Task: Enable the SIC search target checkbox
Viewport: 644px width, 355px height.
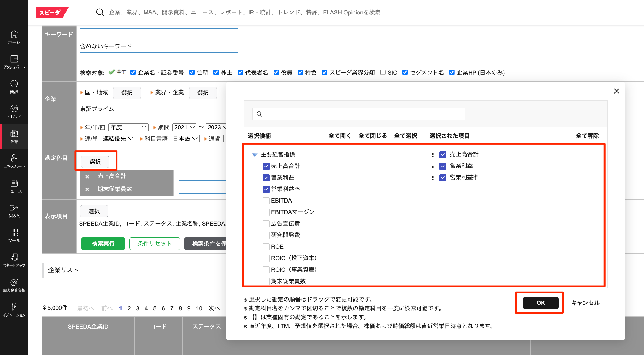Action: click(383, 72)
